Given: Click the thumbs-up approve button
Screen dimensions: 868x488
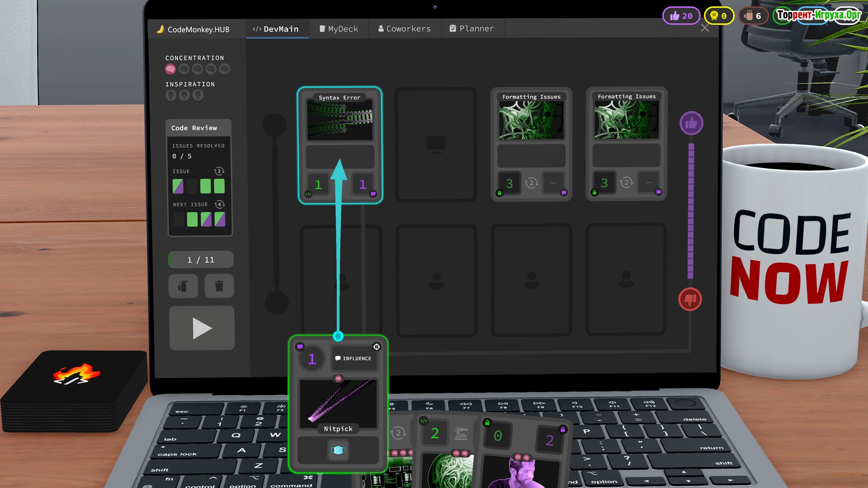Looking at the screenshot, I should [691, 123].
